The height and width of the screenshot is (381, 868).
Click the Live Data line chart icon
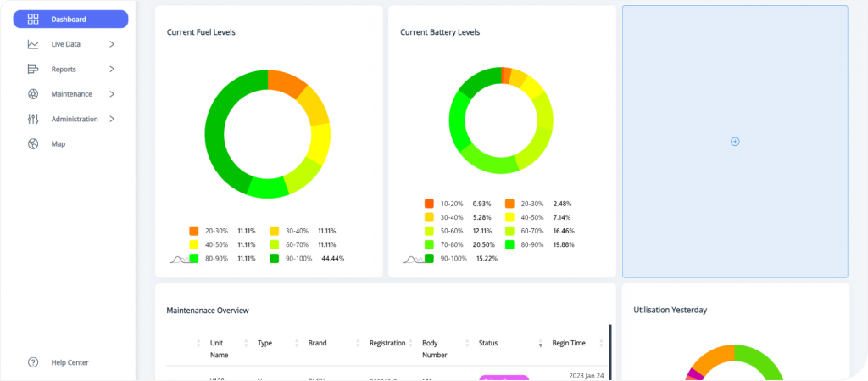point(33,44)
